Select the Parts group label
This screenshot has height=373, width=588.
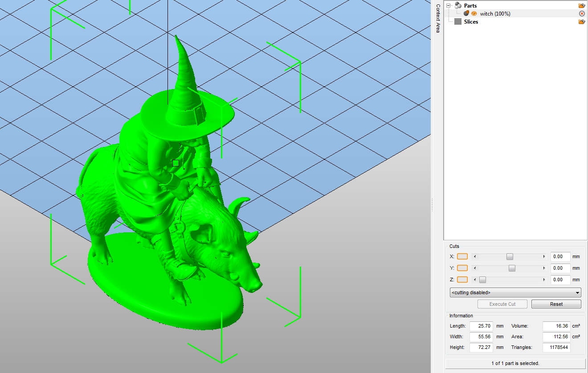[470, 6]
